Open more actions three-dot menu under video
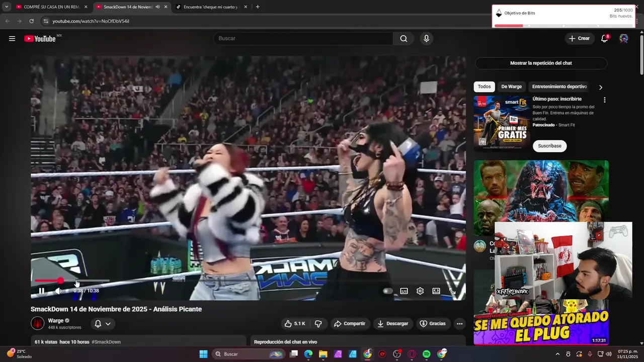This screenshot has width=644, height=362. coord(459,324)
